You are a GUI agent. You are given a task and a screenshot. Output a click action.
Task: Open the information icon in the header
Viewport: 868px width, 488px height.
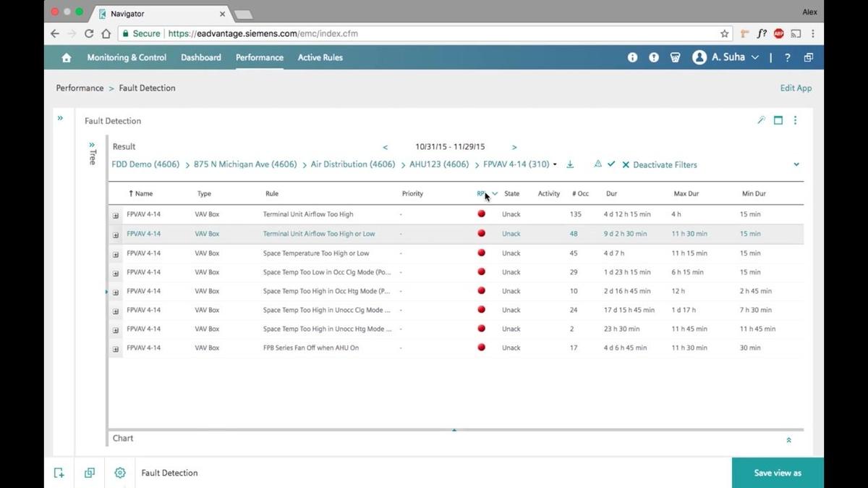pyautogui.click(x=633, y=57)
